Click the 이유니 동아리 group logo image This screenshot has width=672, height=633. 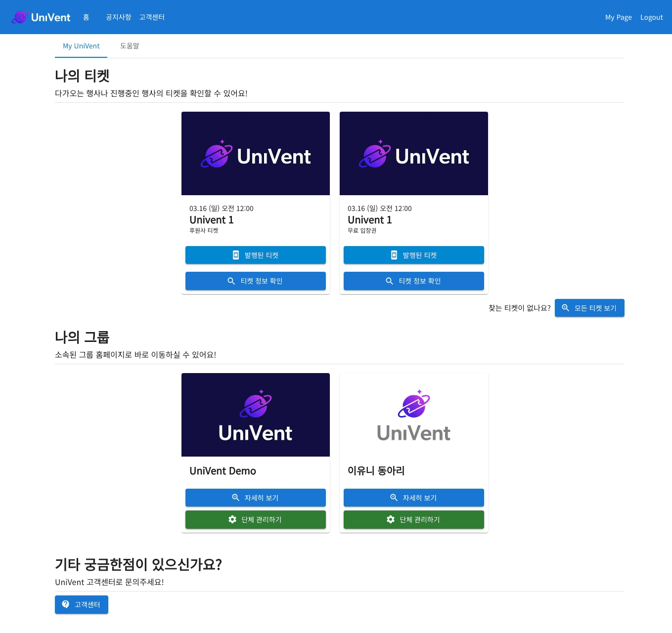(414, 415)
